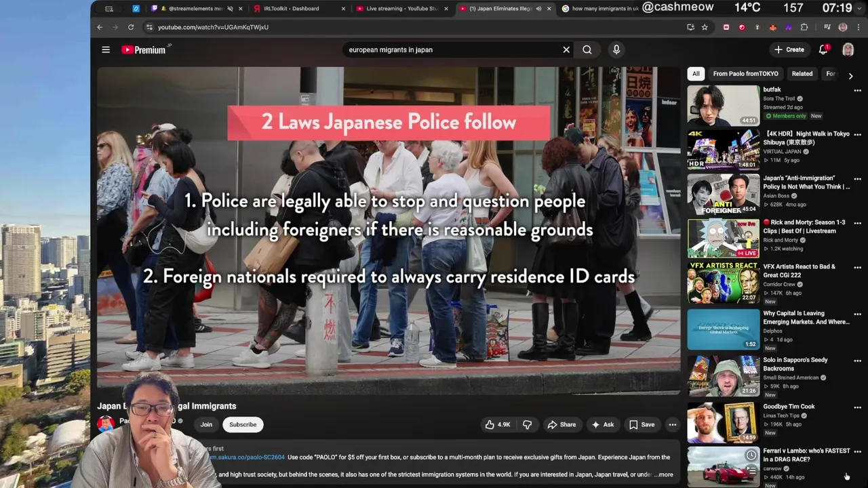868x488 pixels.
Task: Click the Ask button
Action: (603, 424)
